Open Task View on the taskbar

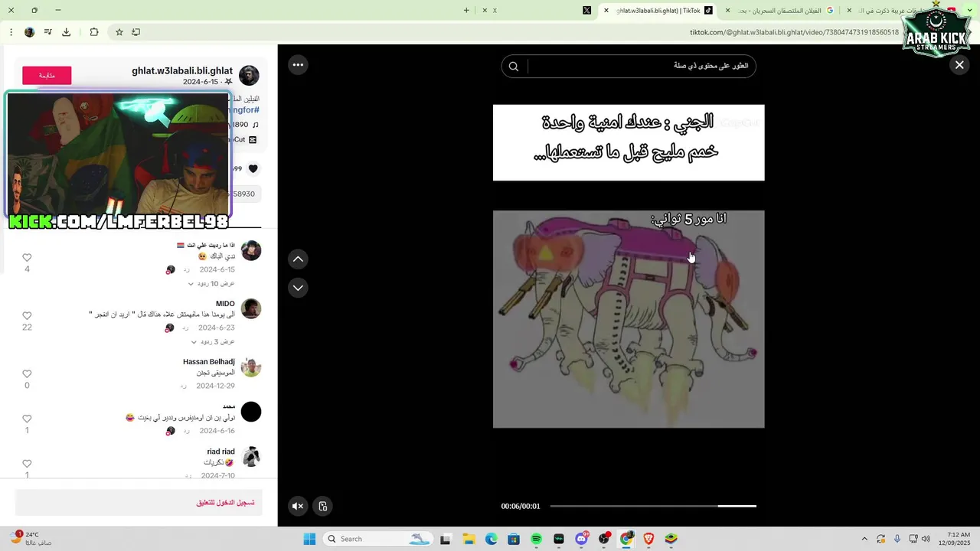[446, 539]
